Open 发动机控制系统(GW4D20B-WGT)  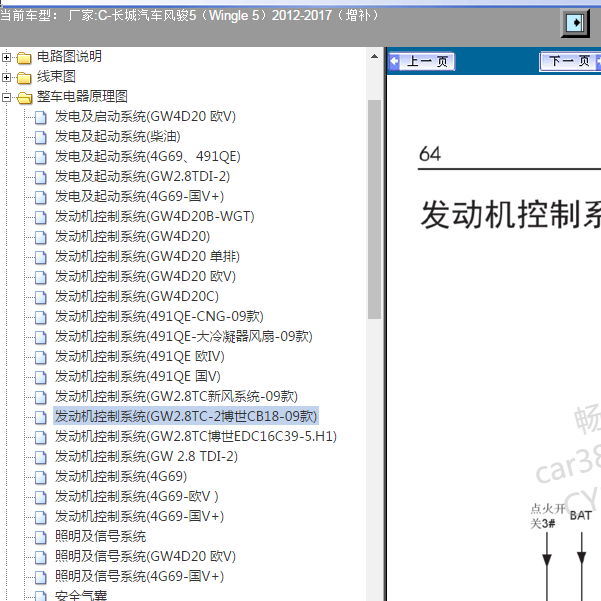tap(154, 216)
